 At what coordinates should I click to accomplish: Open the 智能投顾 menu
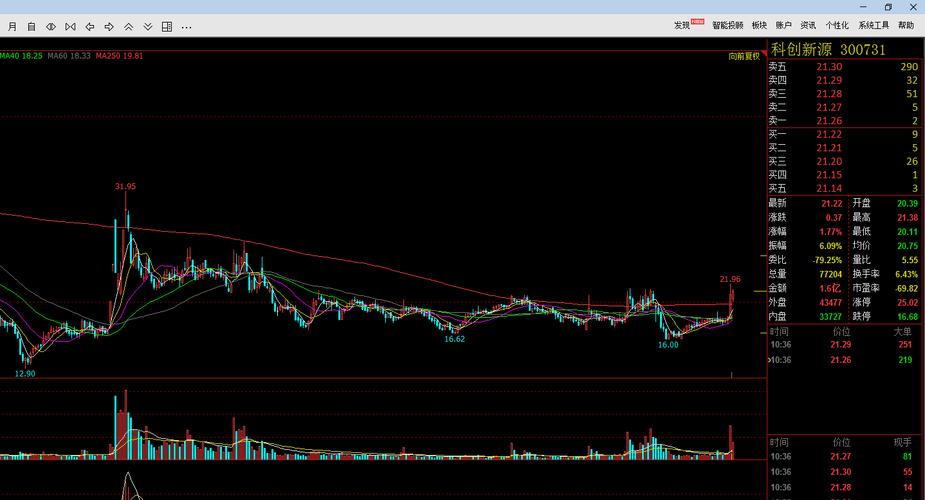[x=727, y=26]
